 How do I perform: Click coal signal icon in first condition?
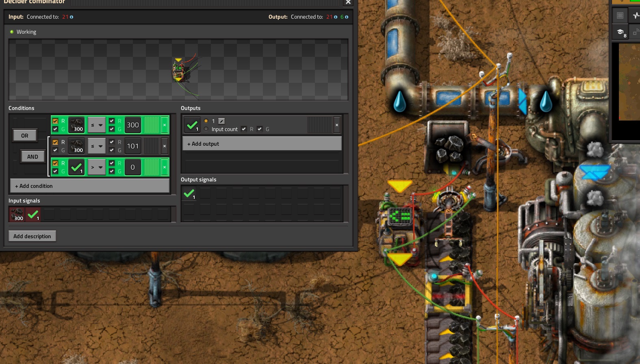[x=76, y=125]
